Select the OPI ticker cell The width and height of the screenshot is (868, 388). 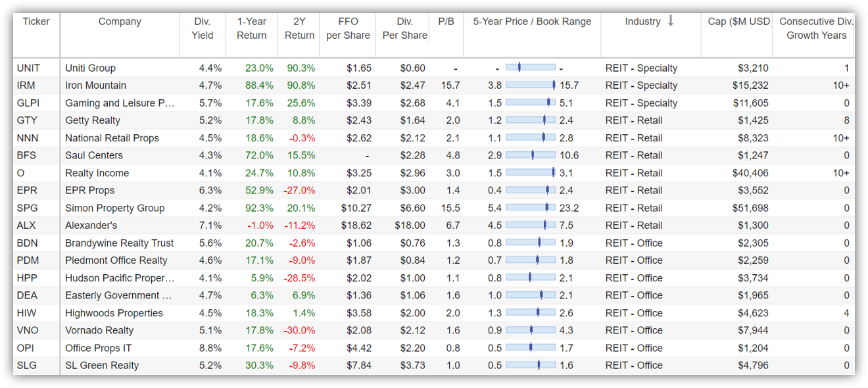pyautogui.click(x=26, y=348)
